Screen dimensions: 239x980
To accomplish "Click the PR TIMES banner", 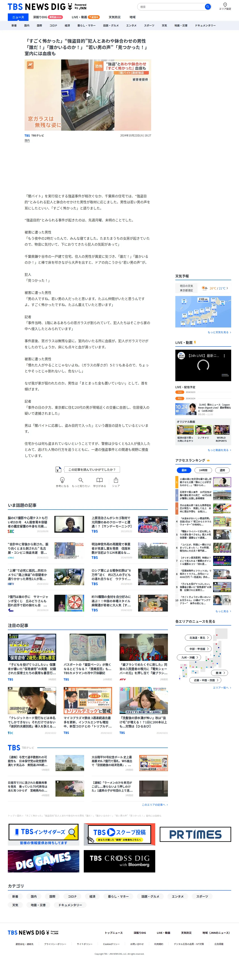I will pyautogui.click(x=195, y=835).
